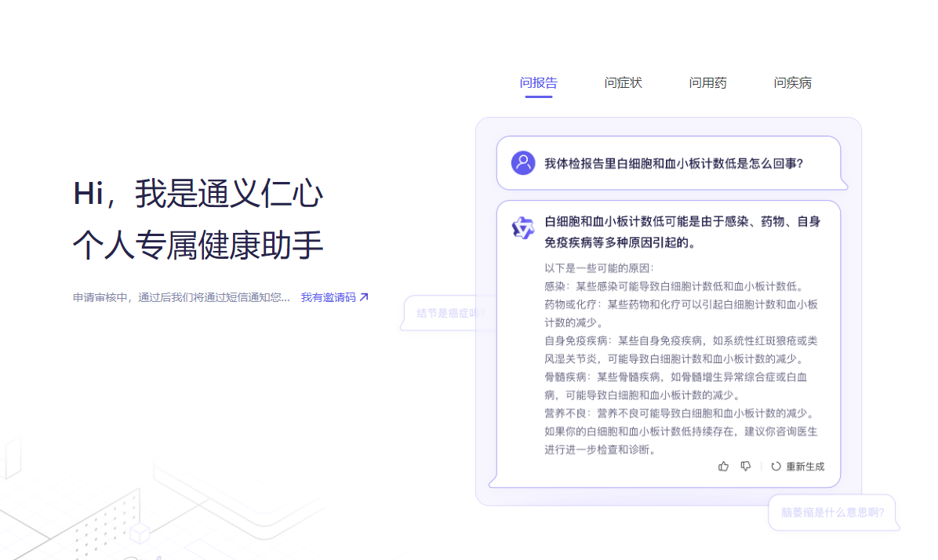The height and width of the screenshot is (560, 938).
Task: Click the arrow icon beside 我有邀请码
Action: [364, 296]
